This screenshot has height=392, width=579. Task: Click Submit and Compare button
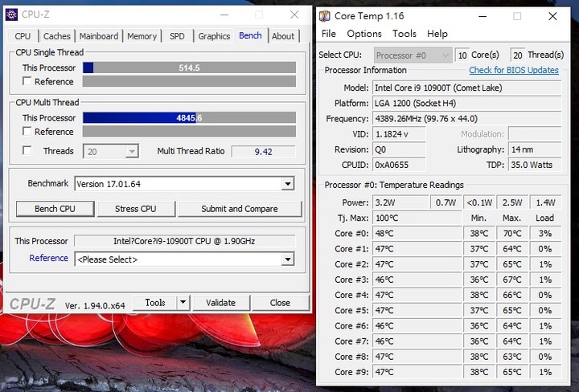[x=240, y=209]
